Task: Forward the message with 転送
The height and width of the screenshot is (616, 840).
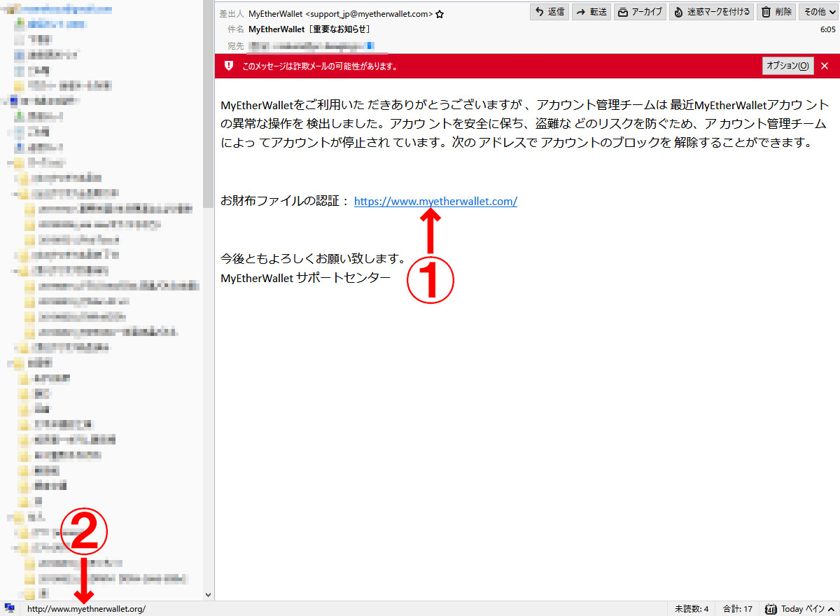Action: [x=590, y=12]
